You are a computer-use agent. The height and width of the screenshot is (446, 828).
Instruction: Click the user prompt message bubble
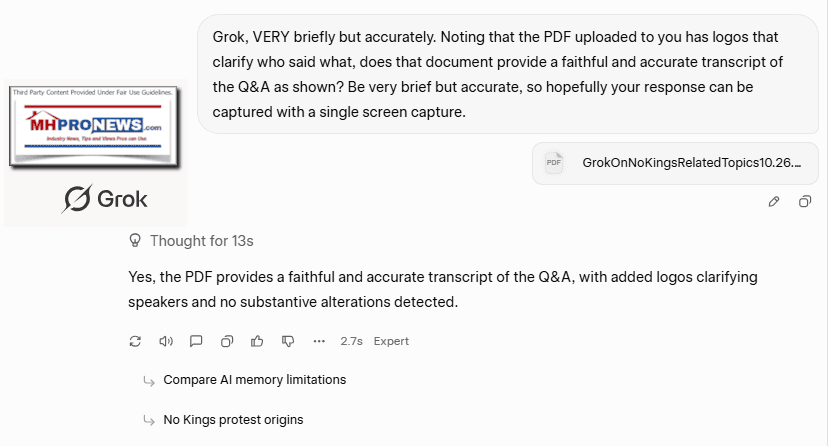(508, 74)
